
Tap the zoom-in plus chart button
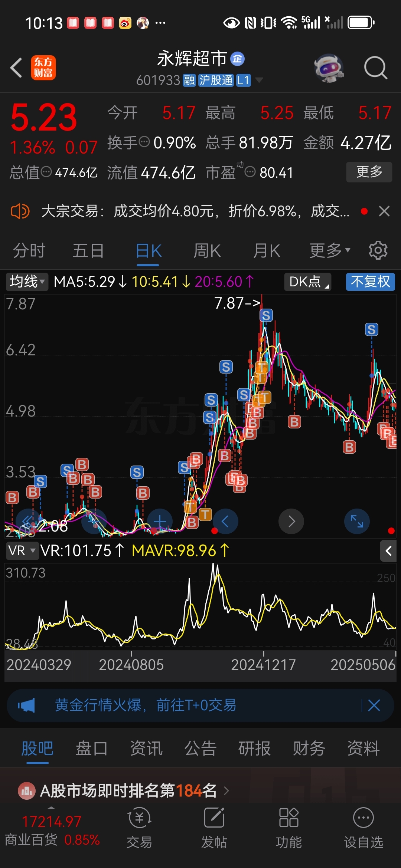pos(160,521)
